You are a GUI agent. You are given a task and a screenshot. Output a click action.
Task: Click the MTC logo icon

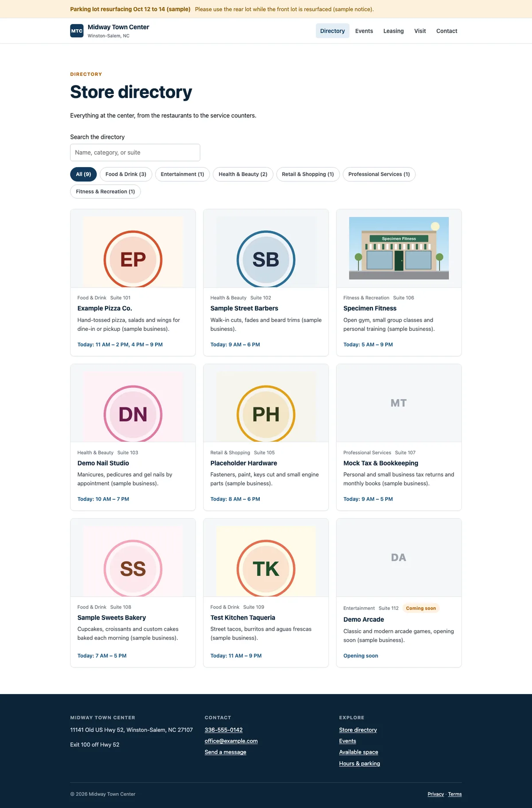coord(77,31)
